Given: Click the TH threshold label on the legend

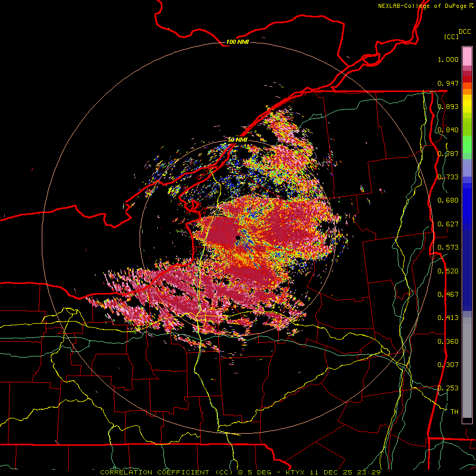Looking at the screenshot, I should (x=454, y=412).
